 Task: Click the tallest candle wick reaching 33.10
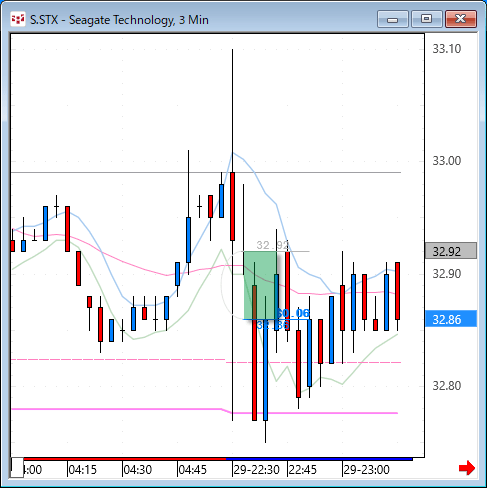[232, 110]
